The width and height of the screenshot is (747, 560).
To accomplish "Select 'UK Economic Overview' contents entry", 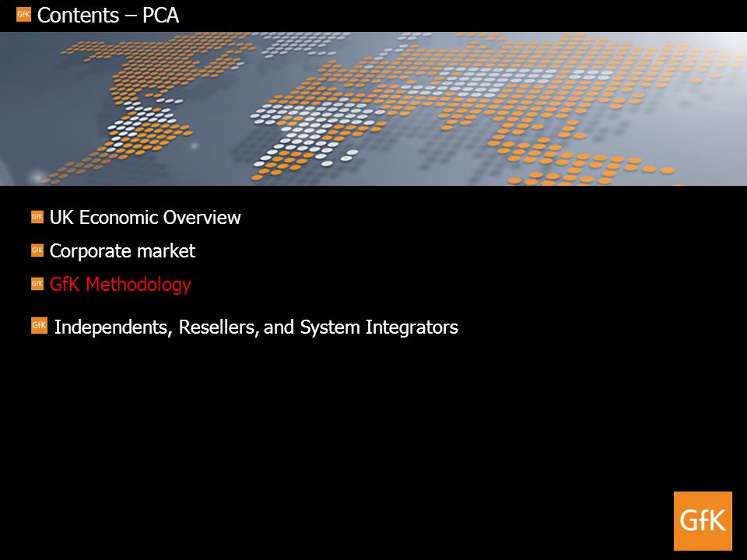I will click(x=146, y=218).
